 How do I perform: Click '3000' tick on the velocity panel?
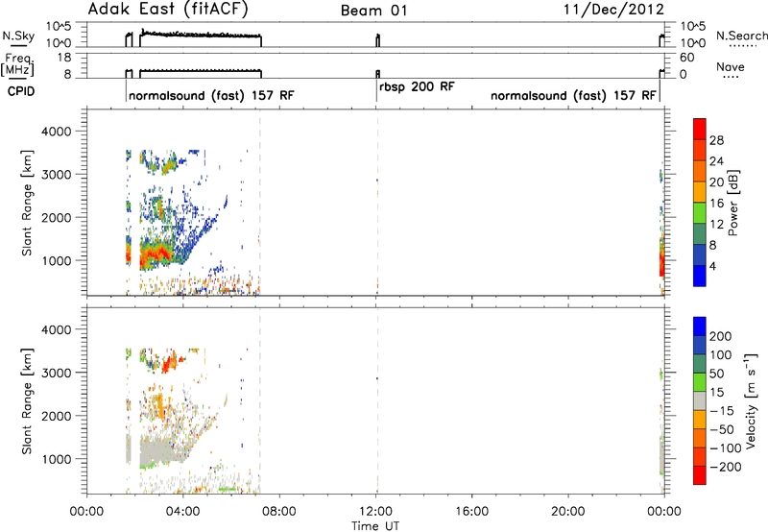56,373
